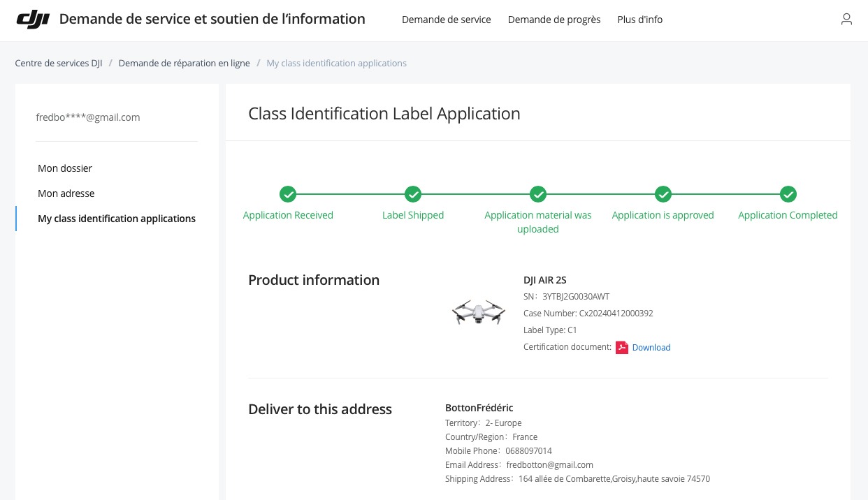
Task: Select Mon adresse in the sidebar
Action: (66, 193)
